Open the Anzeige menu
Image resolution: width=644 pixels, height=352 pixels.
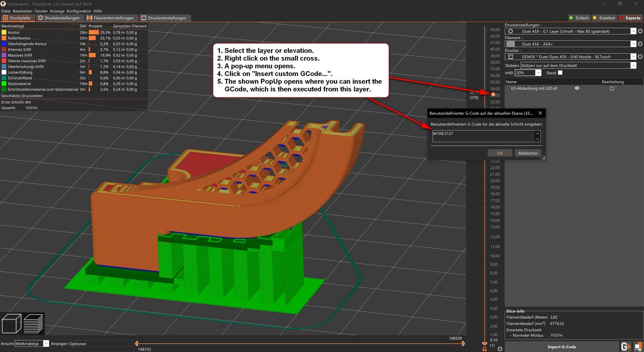[57, 11]
